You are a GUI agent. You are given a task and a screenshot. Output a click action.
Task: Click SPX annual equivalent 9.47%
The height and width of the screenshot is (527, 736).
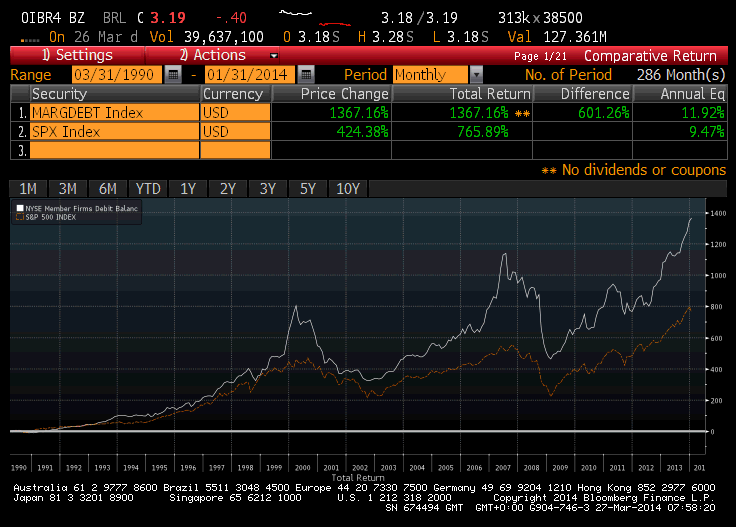coord(706,131)
